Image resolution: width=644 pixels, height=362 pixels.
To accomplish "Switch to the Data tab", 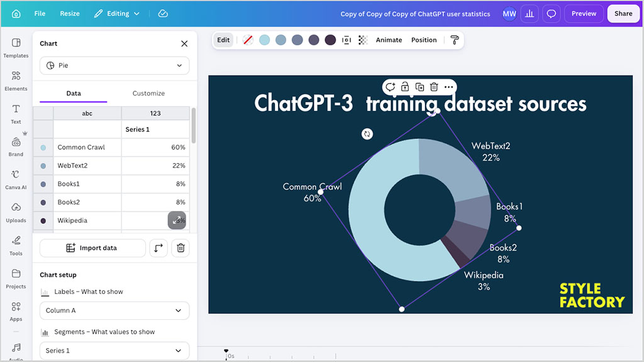I will pos(74,93).
